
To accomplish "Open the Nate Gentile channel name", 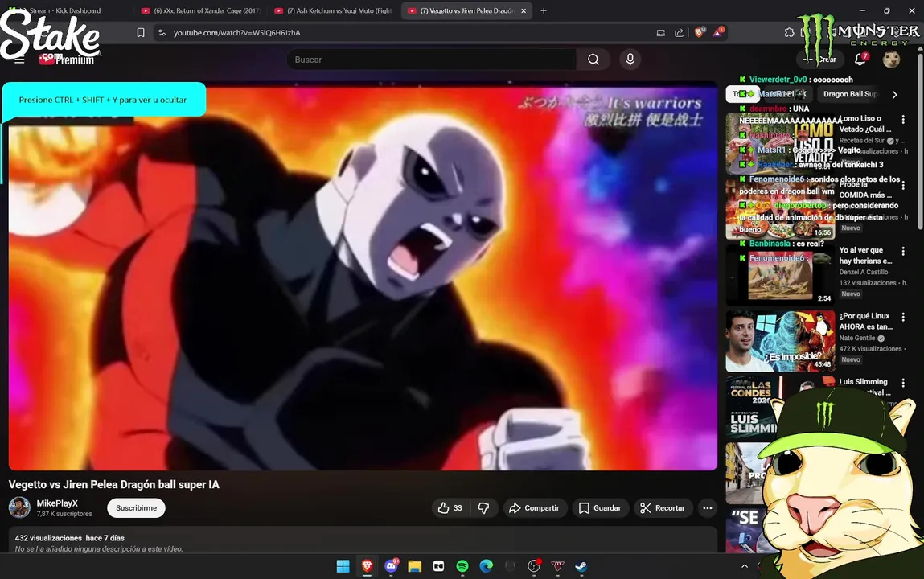I will tap(856, 338).
